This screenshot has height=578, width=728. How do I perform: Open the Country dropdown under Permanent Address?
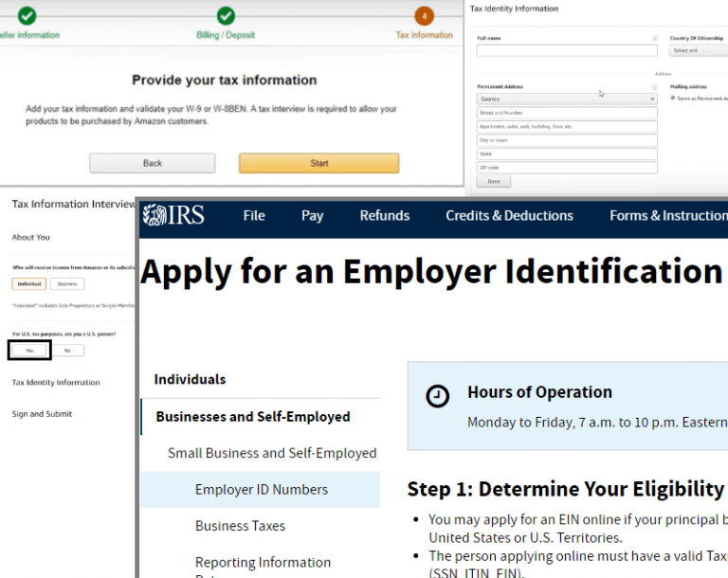[567, 99]
